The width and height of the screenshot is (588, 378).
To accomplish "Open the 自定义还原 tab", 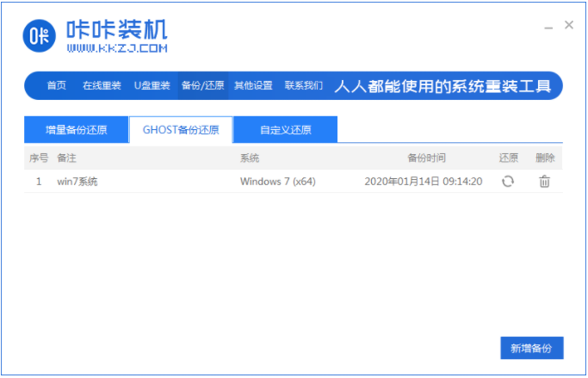I will (x=285, y=130).
